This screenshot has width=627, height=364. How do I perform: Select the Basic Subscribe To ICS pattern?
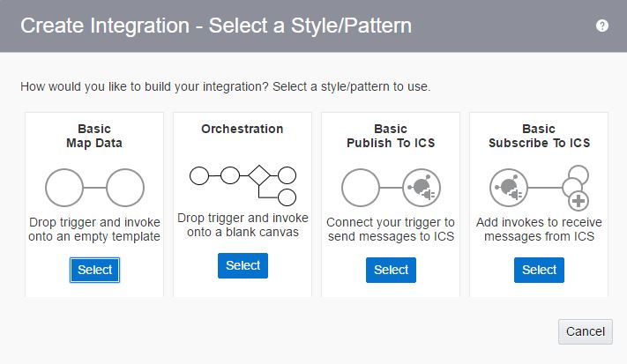[539, 270]
